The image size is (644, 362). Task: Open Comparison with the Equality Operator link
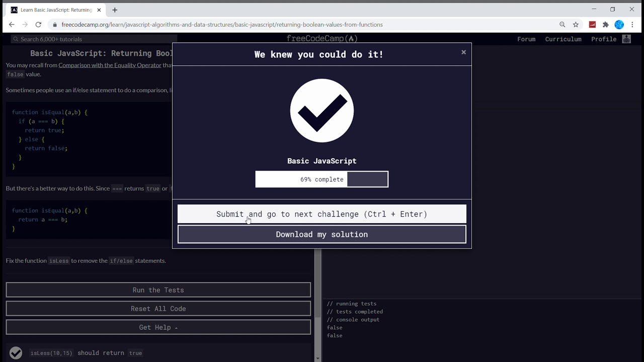pos(110,65)
